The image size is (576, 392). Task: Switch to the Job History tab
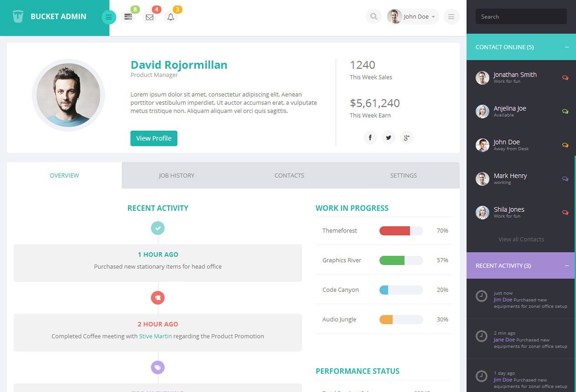coord(176,175)
